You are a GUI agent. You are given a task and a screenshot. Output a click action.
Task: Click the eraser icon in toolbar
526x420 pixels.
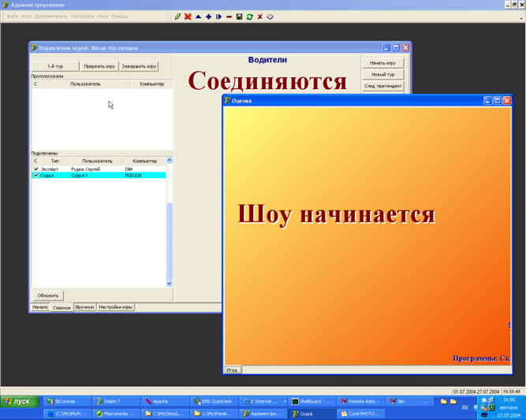[270, 17]
